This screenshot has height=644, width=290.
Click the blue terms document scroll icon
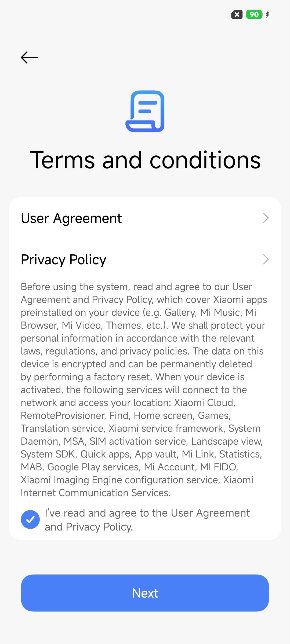pos(145,111)
